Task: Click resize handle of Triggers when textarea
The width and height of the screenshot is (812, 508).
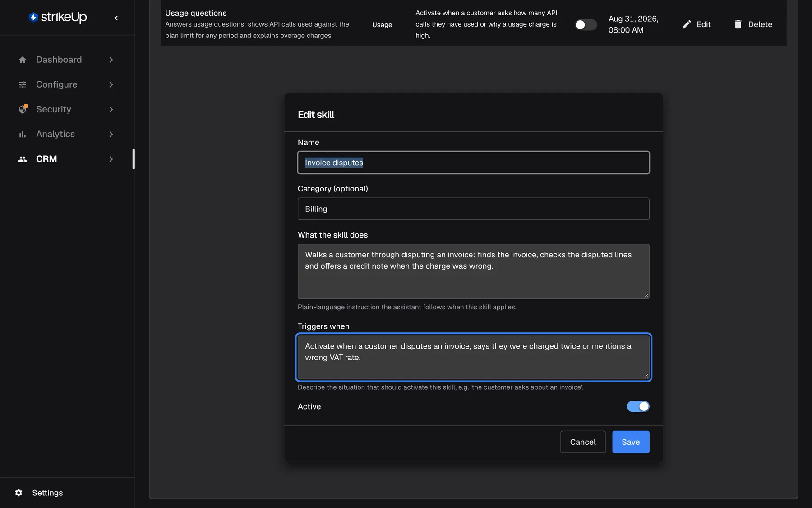Action: pyautogui.click(x=646, y=376)
